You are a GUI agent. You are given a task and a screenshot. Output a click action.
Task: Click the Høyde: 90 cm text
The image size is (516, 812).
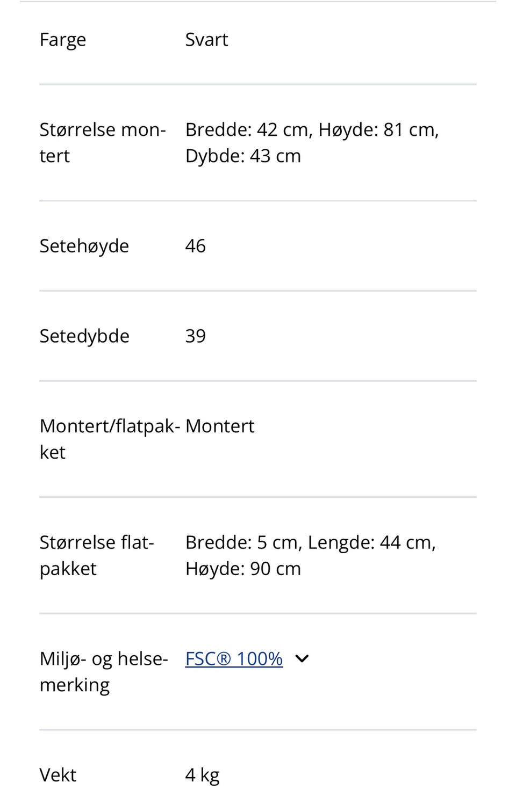tap(243, 569)
